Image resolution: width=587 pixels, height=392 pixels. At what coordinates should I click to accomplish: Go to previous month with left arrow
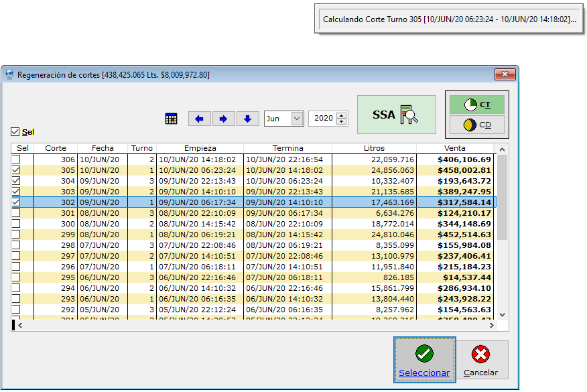click(199, 119)
